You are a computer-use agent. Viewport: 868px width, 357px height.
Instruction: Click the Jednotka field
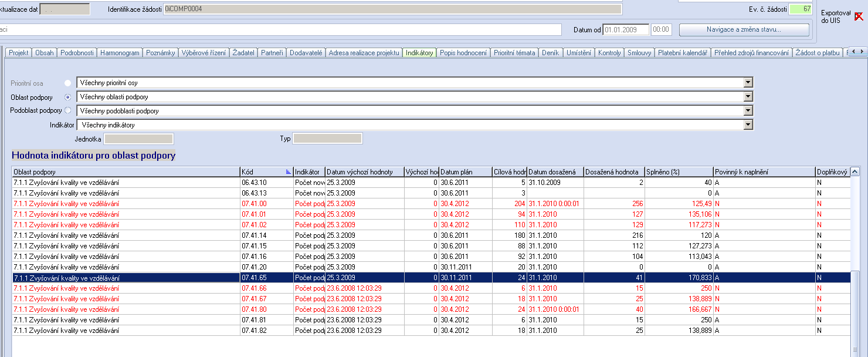coord(138,139)
